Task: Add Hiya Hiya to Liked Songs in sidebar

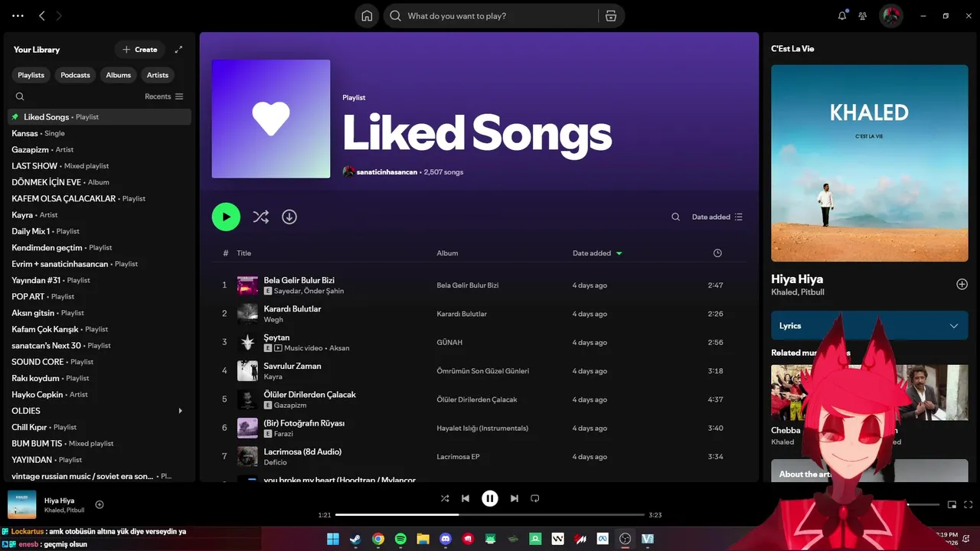Action: [x=962, y=284]
